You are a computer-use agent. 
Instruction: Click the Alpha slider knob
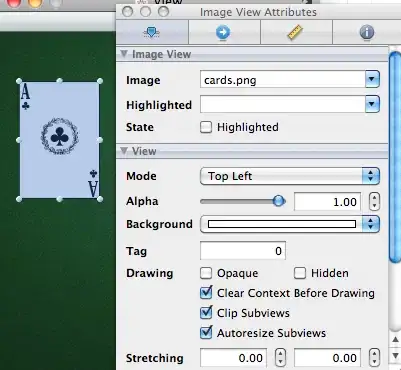279,201
